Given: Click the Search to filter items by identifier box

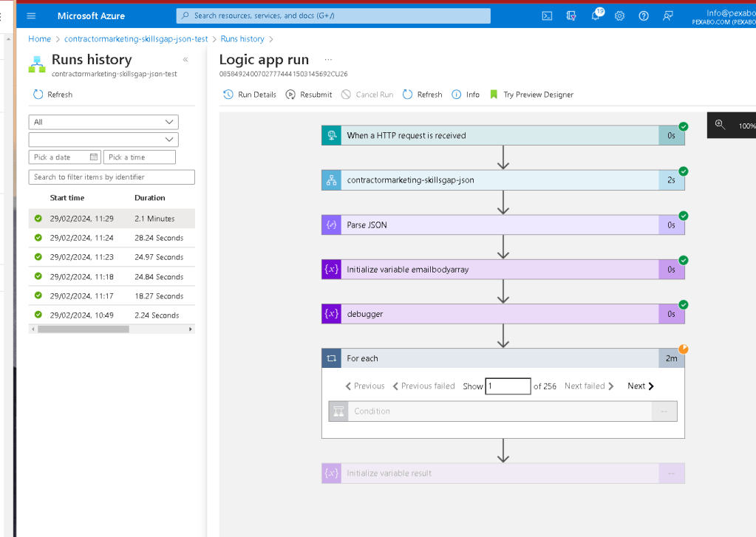Looking at the screenshot, I should tap(112, 177).
